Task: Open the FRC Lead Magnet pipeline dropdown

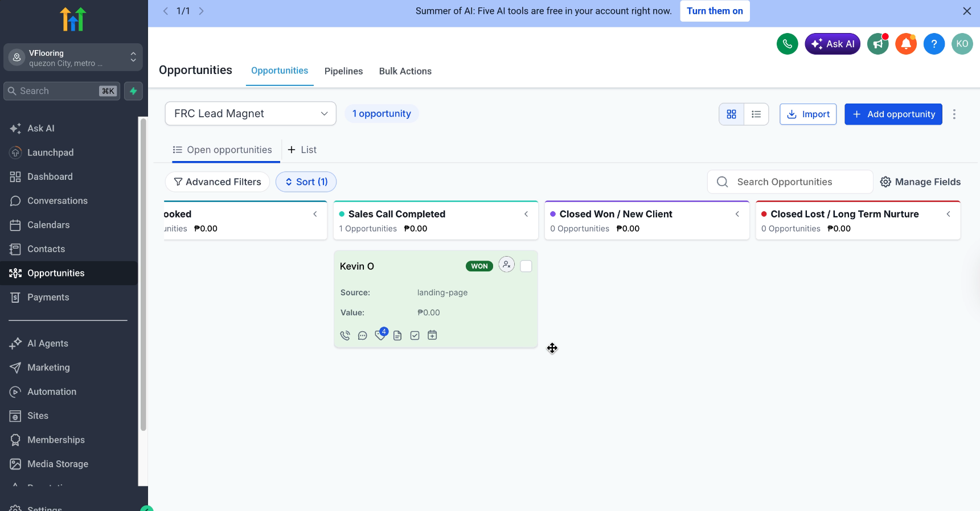Action: (x=251, y=113)
